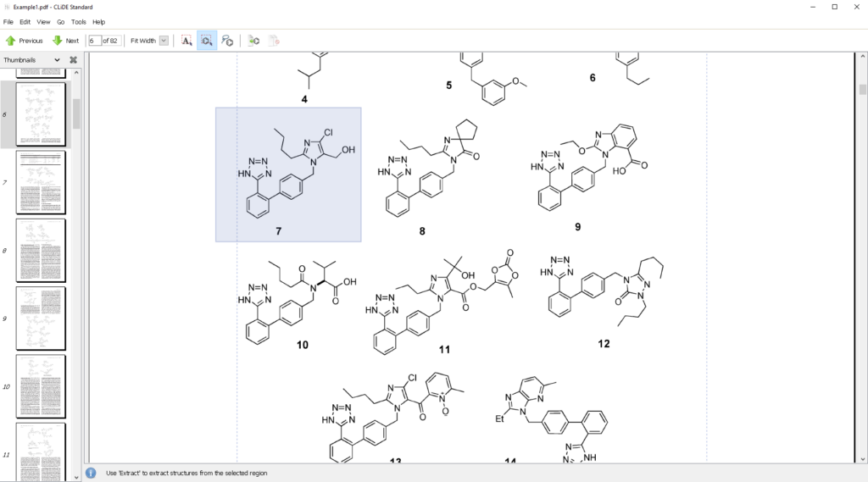Click the document vertical scrollbar thumb
The width and height of the screenshot is (868, 482).
click(x=862, y=89)
